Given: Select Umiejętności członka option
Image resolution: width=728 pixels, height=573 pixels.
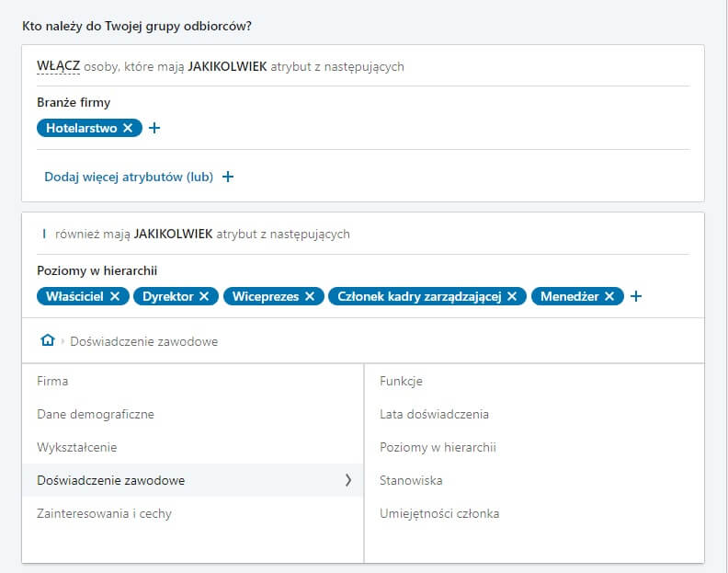Looking at the screenshot, I should click(x=439, y=513).
